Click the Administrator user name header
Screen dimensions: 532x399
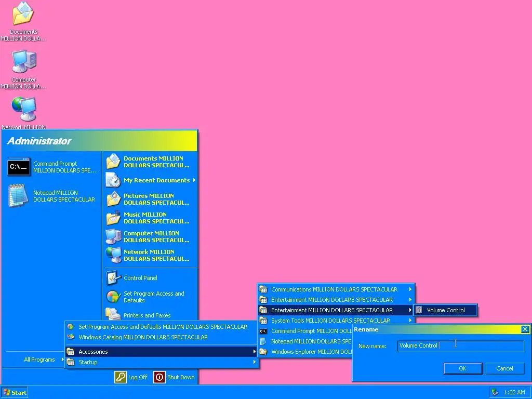(39, 141)
